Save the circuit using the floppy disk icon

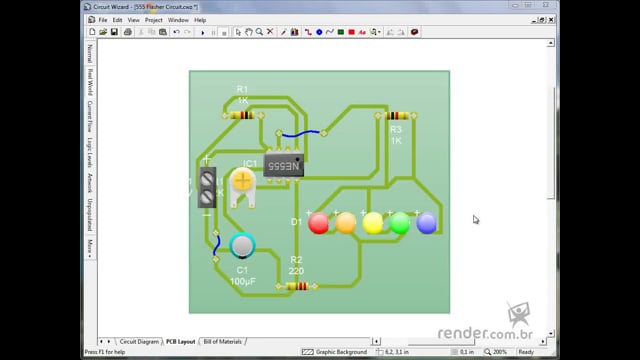pos(114,32)
